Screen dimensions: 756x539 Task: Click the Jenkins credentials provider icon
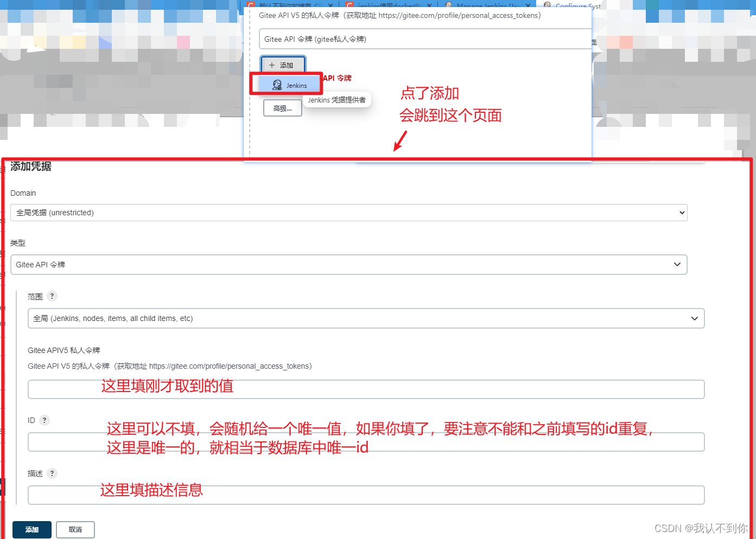[277, 85]
